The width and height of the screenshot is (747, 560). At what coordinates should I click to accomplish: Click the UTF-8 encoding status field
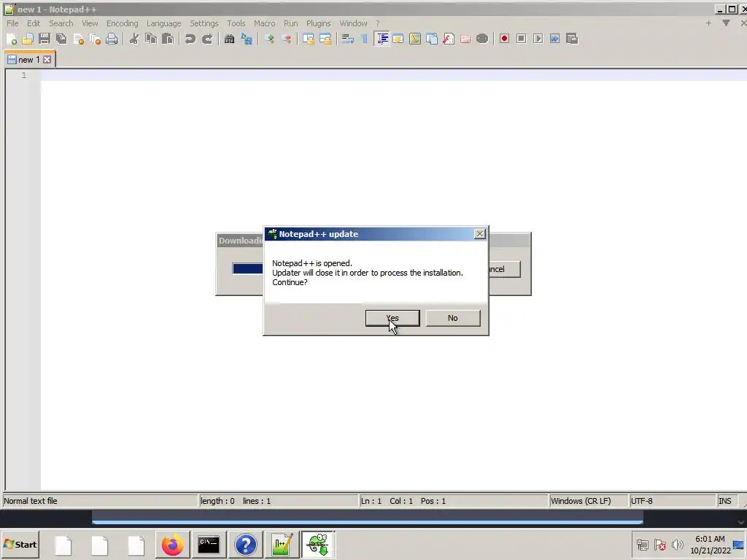(x=672, y=501)
